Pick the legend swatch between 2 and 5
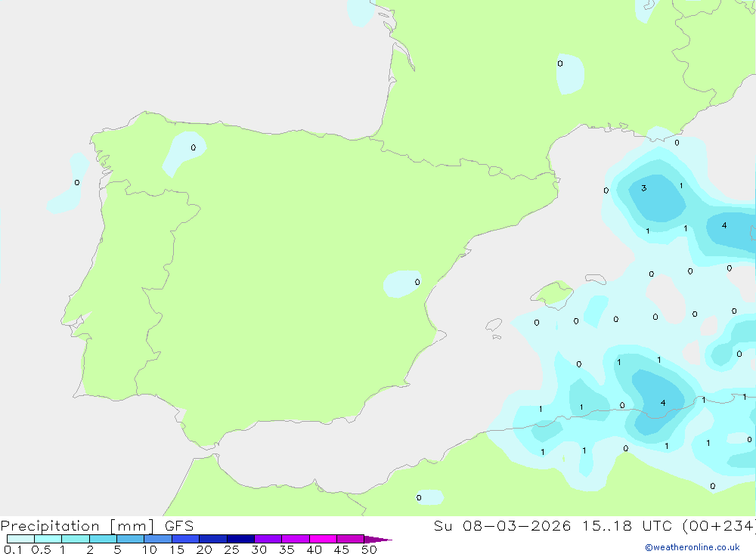Screen dimensions: 756x554 (103, 539)
